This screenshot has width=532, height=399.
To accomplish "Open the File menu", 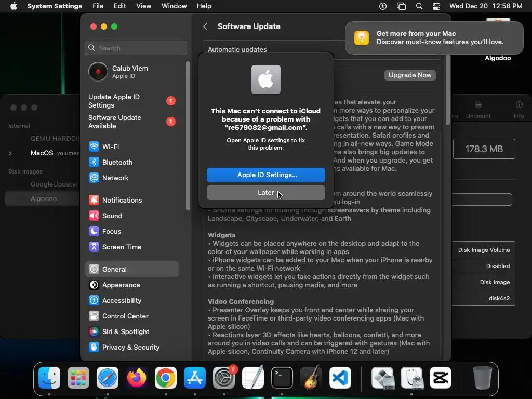I will (x=98, y=6).
